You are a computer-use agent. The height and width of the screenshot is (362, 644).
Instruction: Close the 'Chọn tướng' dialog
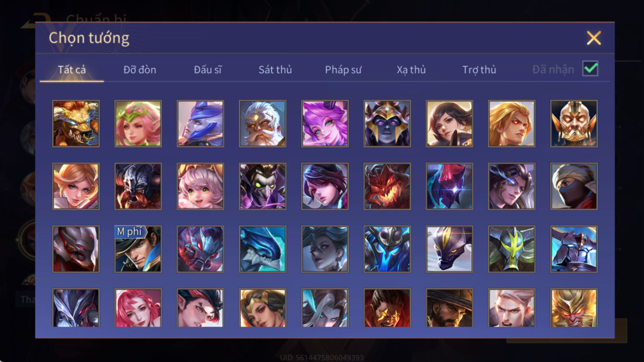click(594, 38)
